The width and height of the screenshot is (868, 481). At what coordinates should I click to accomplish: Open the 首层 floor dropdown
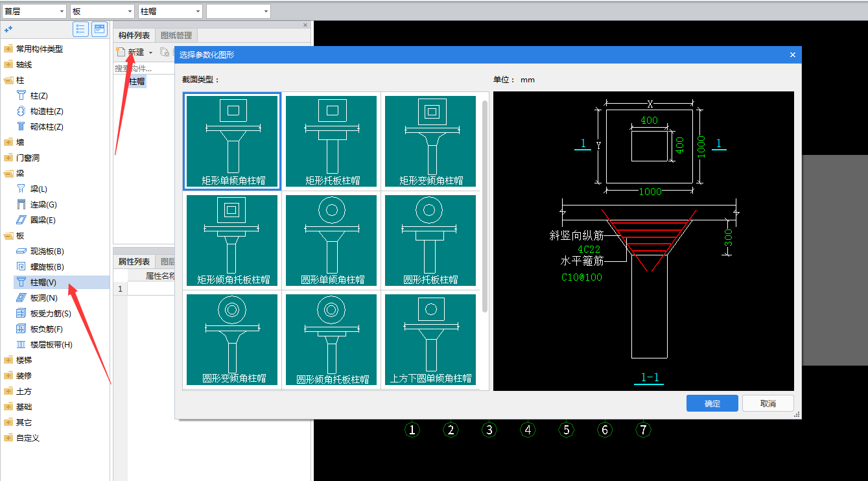pyautogui.click(x=34, y=11)
